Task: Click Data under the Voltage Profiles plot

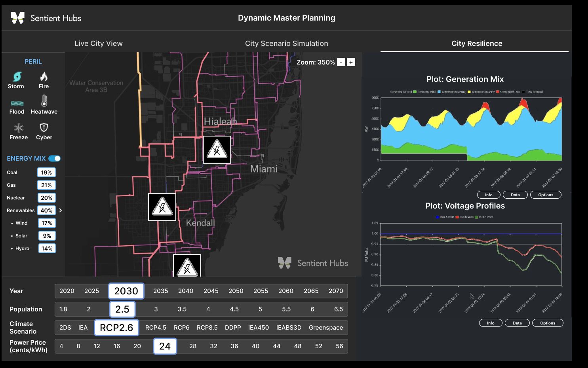Action: [x=517, y=323]
